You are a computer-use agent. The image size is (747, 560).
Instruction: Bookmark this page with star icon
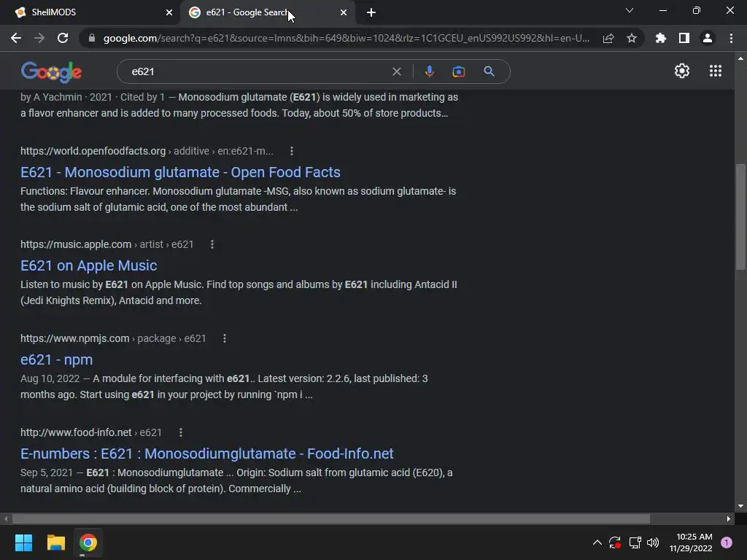pyautogui.click(x=632, y=38)
